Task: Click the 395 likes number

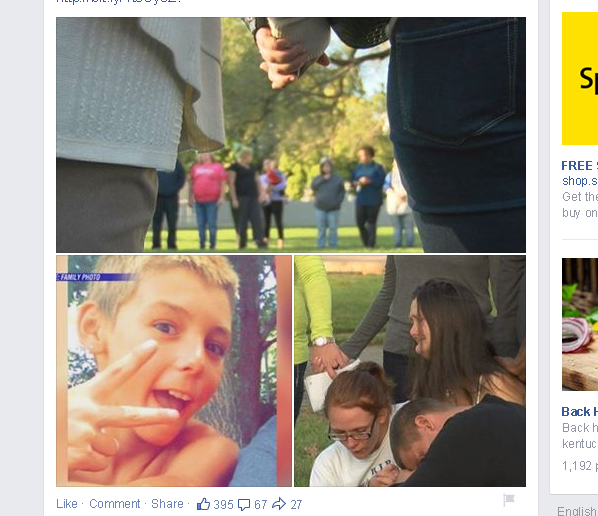Action: [223, 505]
